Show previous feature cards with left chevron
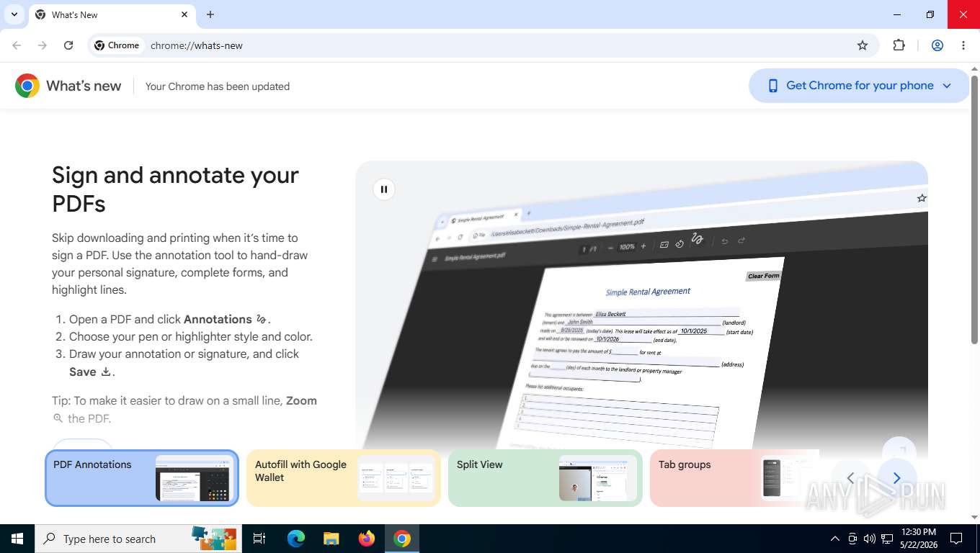 (850, 478)
